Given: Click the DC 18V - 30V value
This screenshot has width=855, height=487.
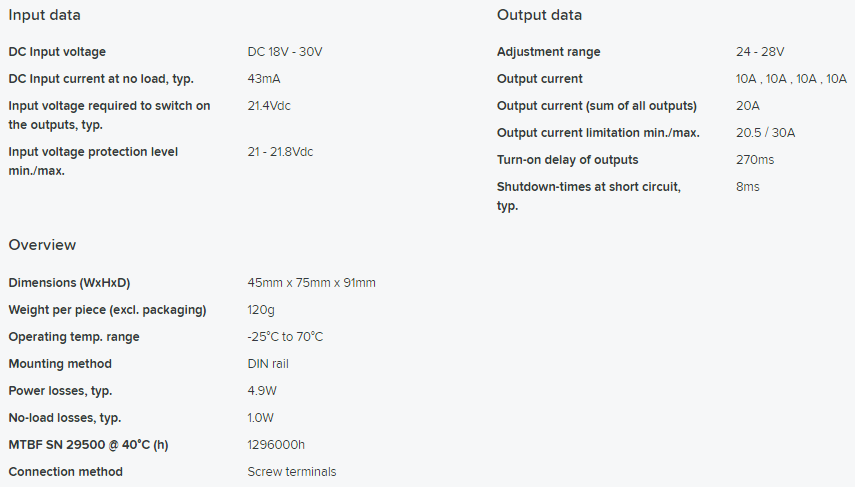Looking at the screenshot, I should click(x=285, y=52).
